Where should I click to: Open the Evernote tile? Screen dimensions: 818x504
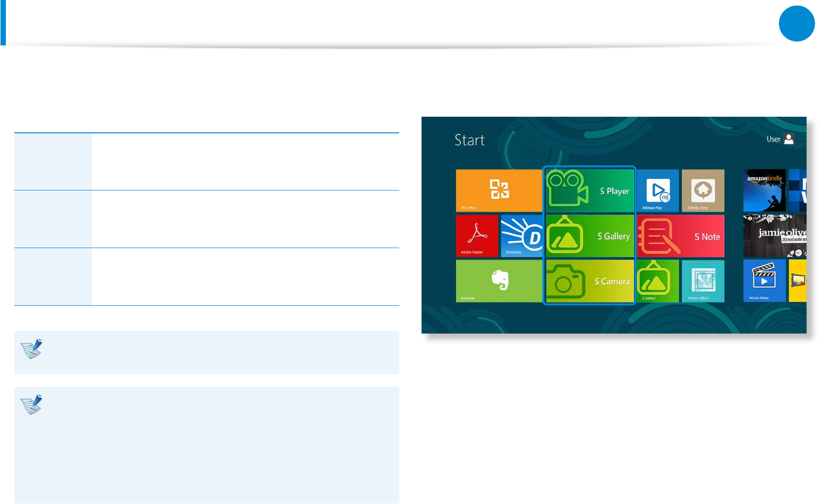pos(499,281)
